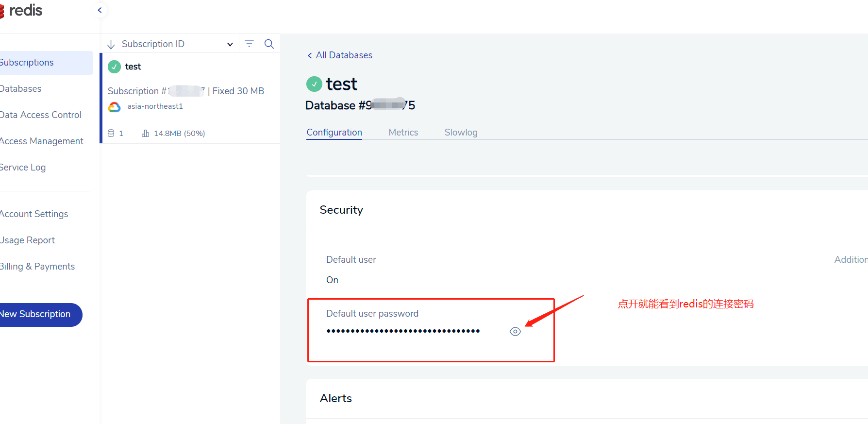This screenshot has width=868, height=424.
Task: Open Data Access Control in the sidebar
Action: click(x=41, y=115)
